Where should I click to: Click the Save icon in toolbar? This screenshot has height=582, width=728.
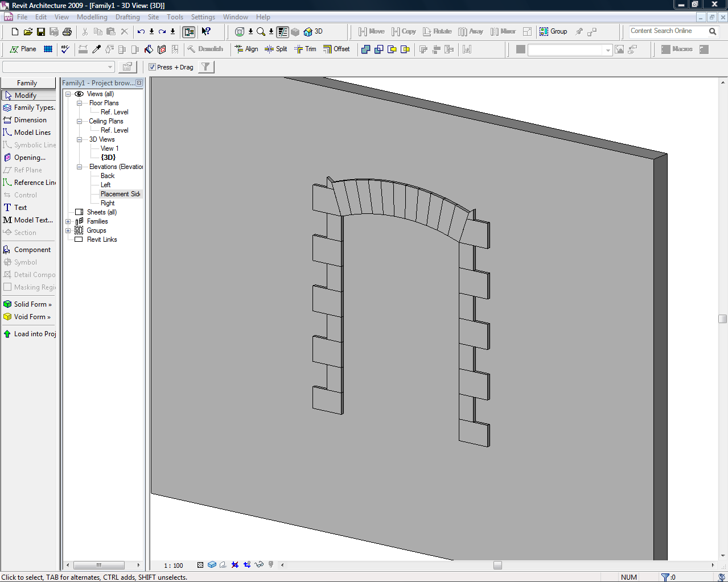41,32
